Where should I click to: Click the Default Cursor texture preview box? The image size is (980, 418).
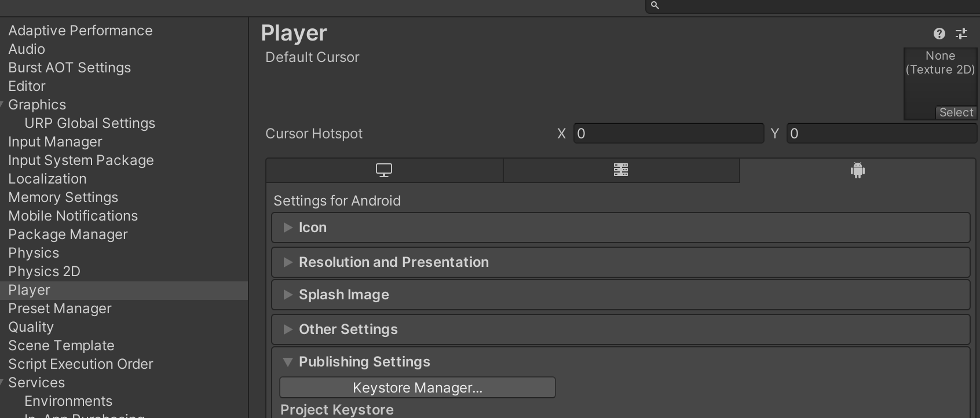(x=940, y=84)
